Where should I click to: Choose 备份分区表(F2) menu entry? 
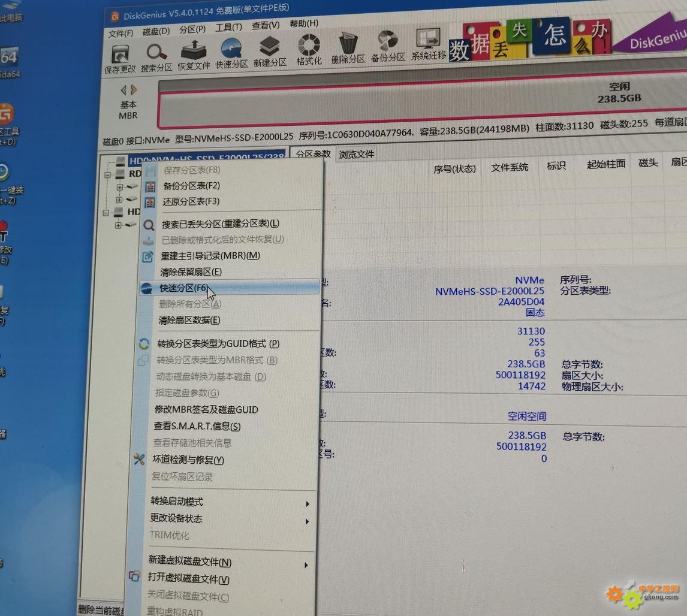[x=191, y=186]
